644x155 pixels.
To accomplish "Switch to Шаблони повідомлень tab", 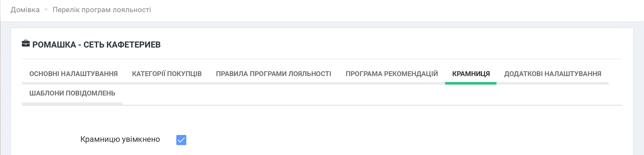I will 72,93.
